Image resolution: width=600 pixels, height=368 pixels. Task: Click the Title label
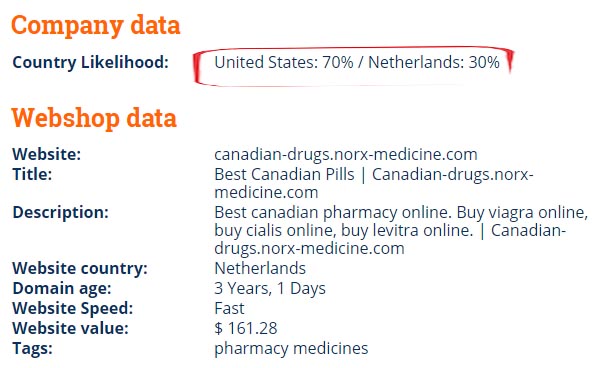tap(32, 174)
